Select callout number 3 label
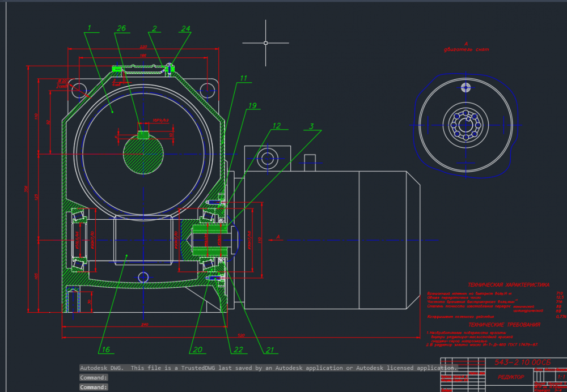The width and height of the screenshot is (567, 392). tap(311, 126)
